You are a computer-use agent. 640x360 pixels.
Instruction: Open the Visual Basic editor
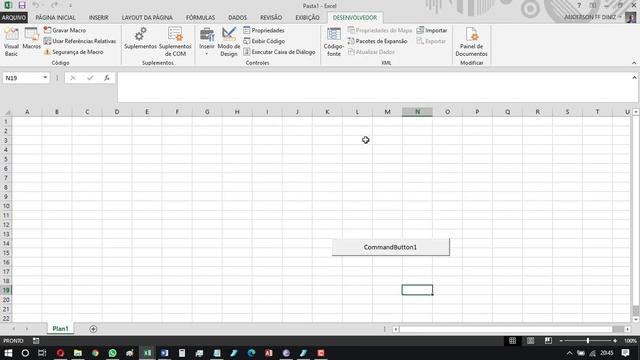[11, 42]
